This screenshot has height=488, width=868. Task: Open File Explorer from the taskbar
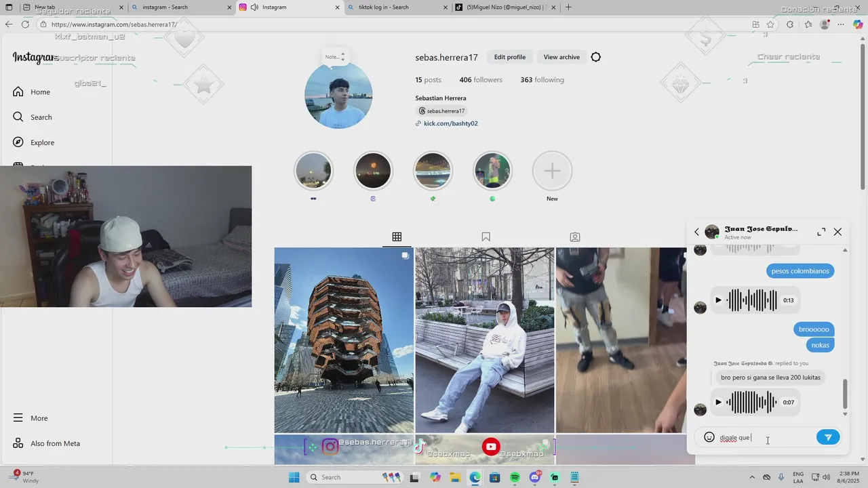(x=454, y=477)
